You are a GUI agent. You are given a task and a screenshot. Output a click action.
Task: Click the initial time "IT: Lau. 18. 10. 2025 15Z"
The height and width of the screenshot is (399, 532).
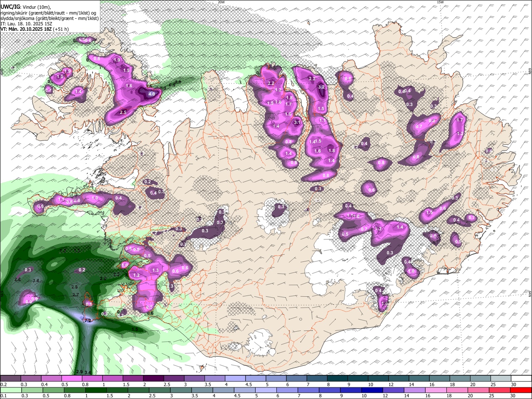26,24
